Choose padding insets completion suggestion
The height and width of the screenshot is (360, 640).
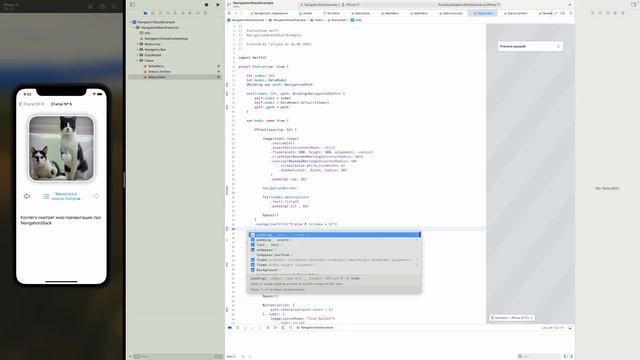[x=334, y=240]
